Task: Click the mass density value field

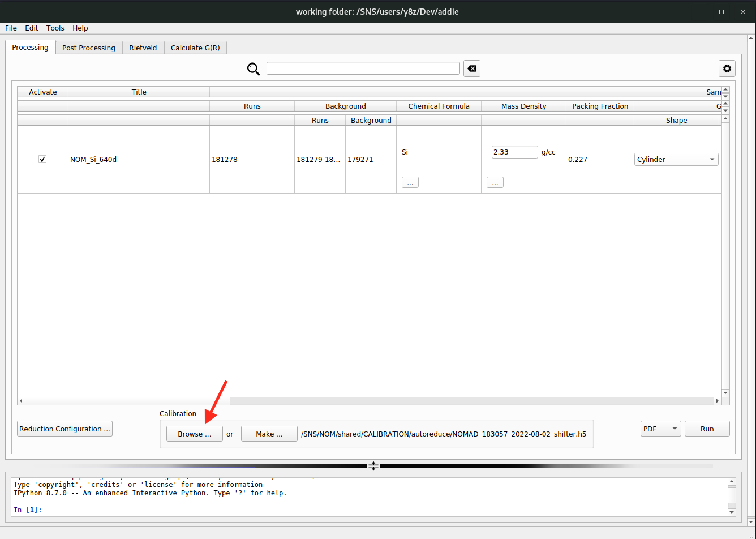Action: (x=514, y=152)
